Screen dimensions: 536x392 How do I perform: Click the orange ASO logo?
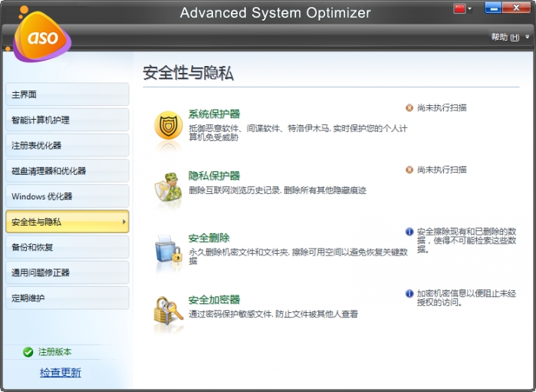tap(42, 36)
